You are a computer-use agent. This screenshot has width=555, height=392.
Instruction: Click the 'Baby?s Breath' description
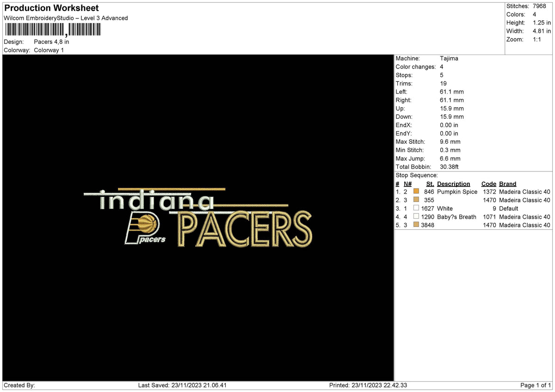click(456, 217)
